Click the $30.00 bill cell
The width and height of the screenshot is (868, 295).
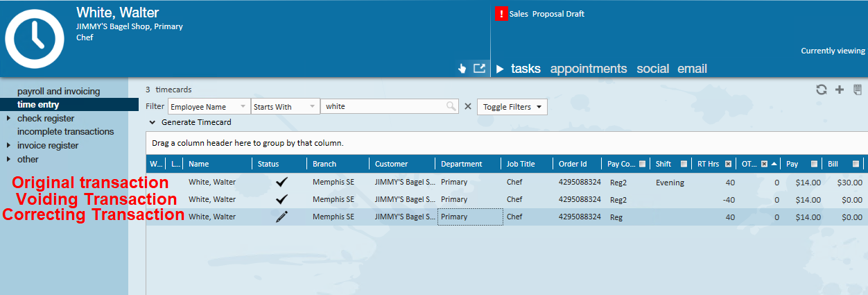tap(849, 183)
